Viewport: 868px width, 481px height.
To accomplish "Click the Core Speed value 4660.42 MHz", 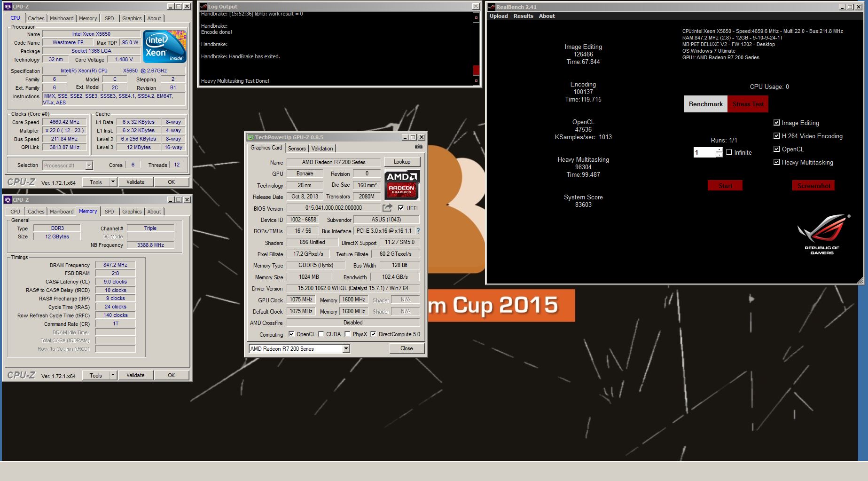I will pyautogui.click(x=65, y=122).
